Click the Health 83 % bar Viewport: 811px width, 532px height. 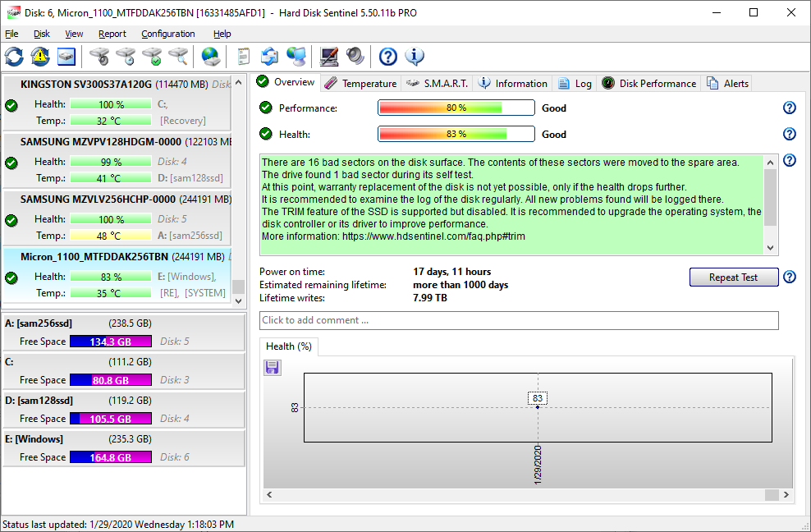[456, 134]
